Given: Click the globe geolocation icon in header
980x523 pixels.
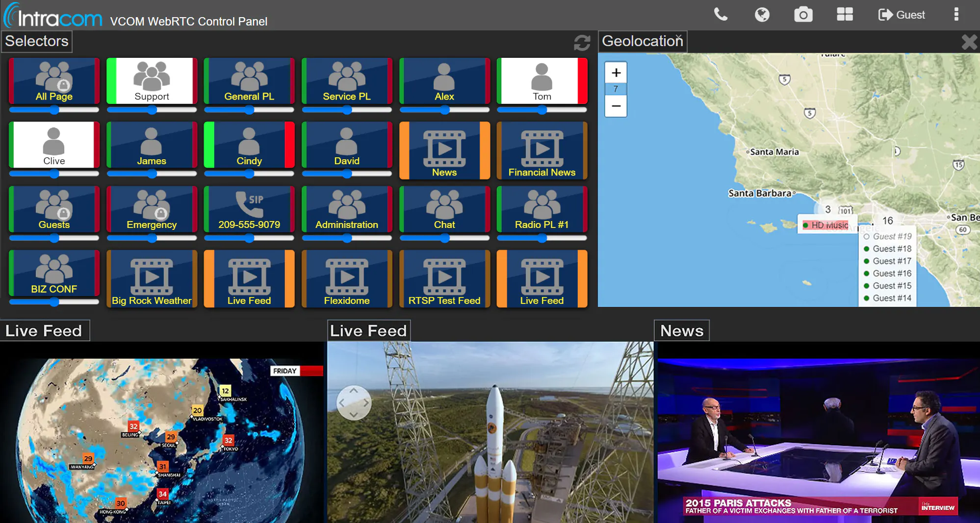Looking at the screenshot, I should tap(762, 15).
